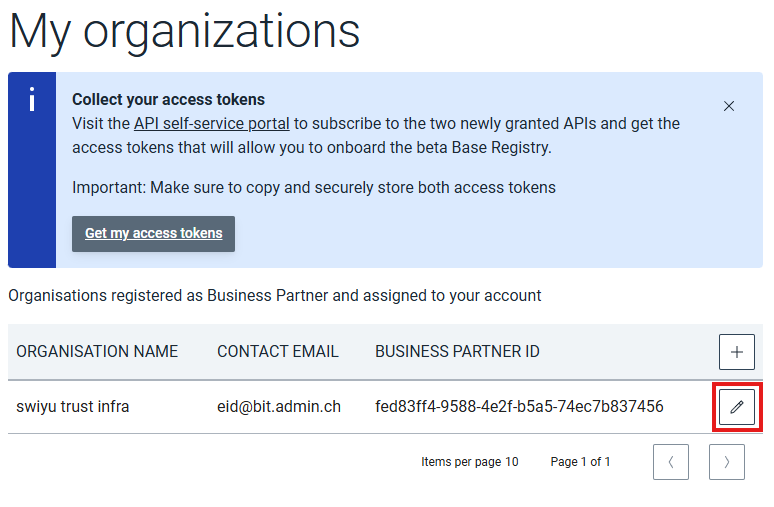Click the eid@bit.admin.ch contact email
The image size is (774, 507).
pos(279,407)
